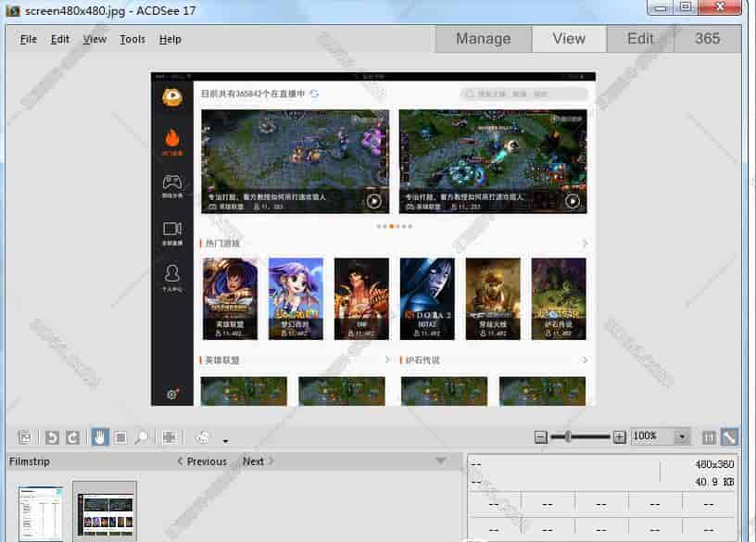This screenshot has width=756, height=542.
Task: Select the first filmstrip thumbnail
Action: point(41,513)
